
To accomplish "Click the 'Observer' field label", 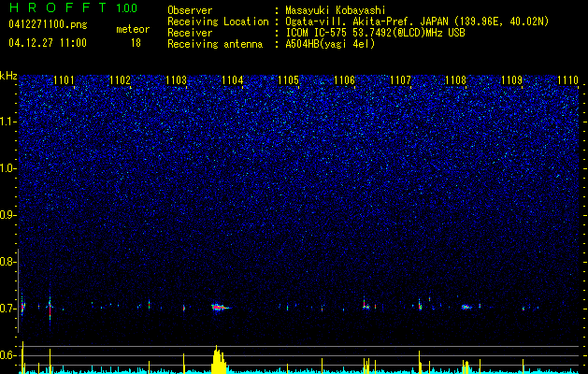I will 190,10.
